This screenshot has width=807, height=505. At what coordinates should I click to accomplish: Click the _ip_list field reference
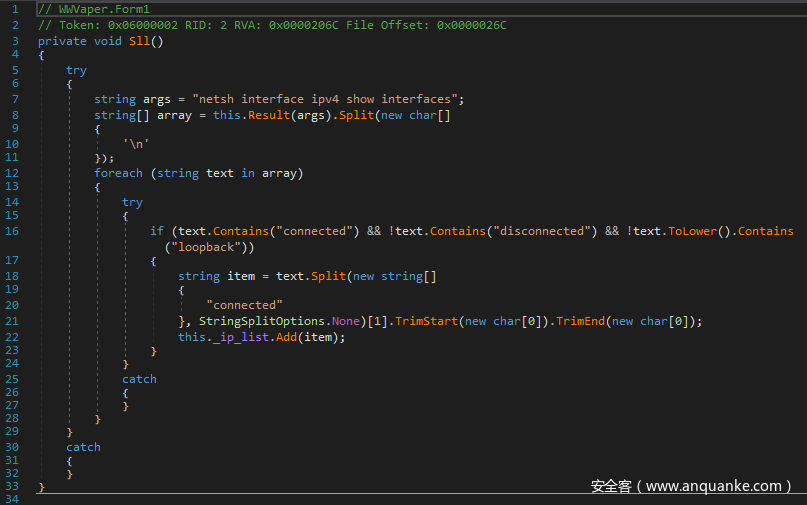(x=249, y=337)
